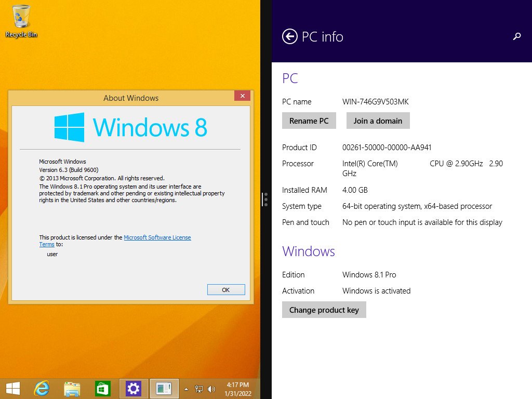Click the 2013 Microsoft Corporation copyright line
Screen dimensions: 532x399
coord(102,178)
